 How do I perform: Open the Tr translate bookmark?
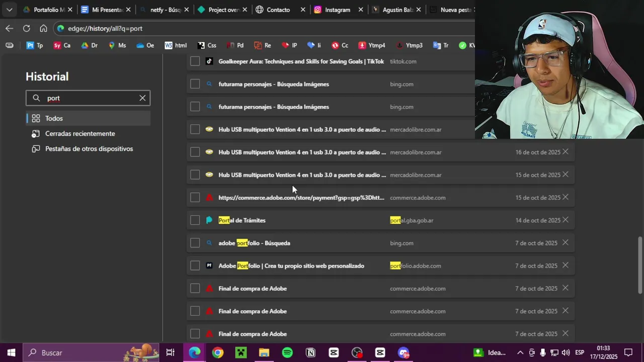point(441,45)
